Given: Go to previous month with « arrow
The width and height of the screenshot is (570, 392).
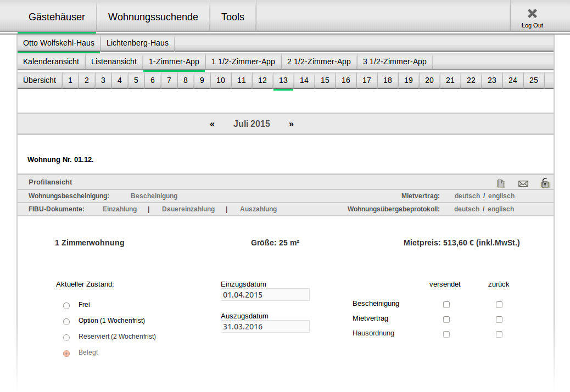Looking at the screenshot, I should [212, 124].
